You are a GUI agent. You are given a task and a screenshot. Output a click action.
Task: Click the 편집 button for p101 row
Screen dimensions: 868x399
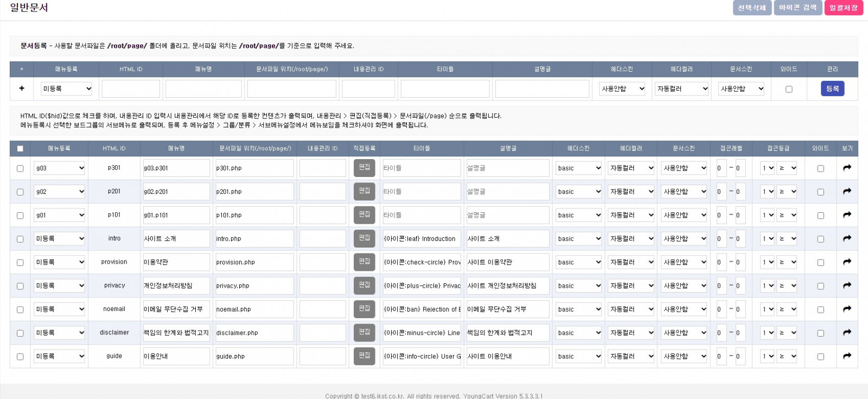pyautogui.click(x=364, y=215)
